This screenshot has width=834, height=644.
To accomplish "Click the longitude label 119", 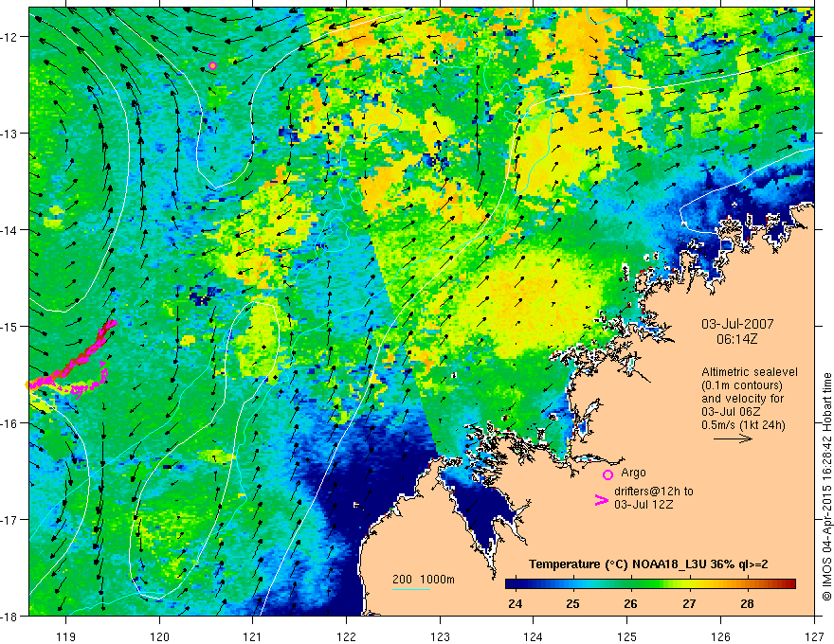I will tap(66, 636).
